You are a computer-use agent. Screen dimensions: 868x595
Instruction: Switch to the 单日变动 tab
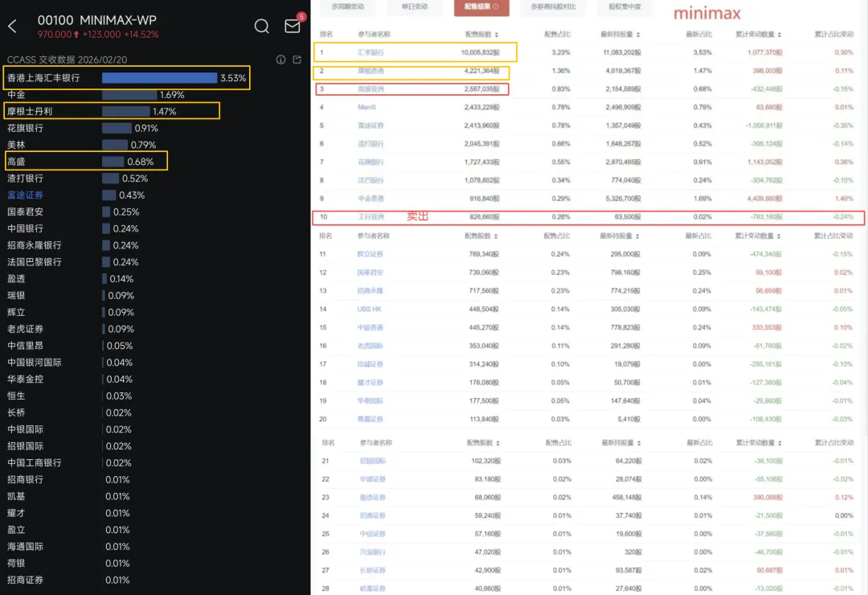415,6
